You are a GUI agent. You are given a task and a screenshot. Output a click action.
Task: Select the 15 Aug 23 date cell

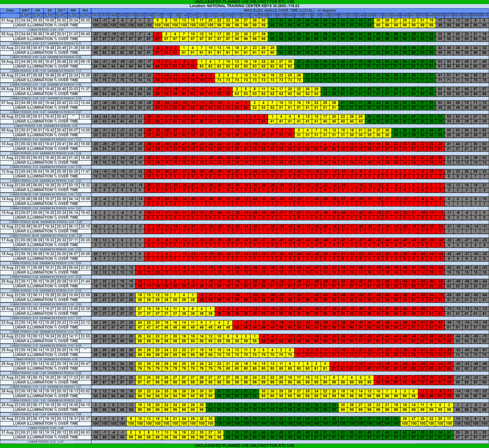click(10, 213)
